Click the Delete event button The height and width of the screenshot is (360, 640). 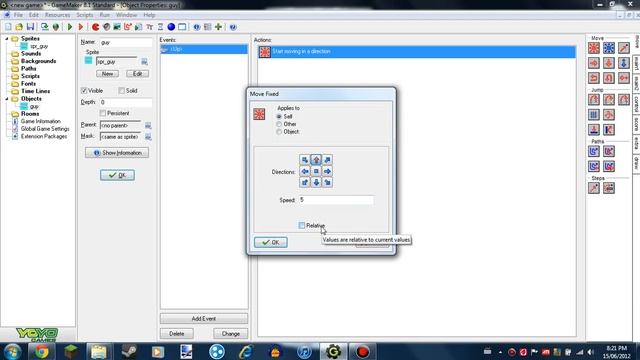(177, 333)
